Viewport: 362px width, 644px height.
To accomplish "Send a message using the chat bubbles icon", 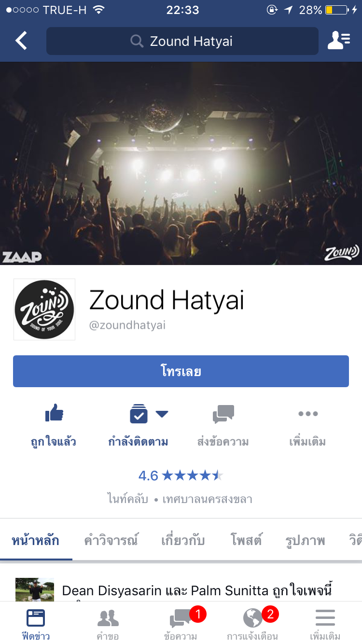I will pyautogui.click(x=223, y=414).
